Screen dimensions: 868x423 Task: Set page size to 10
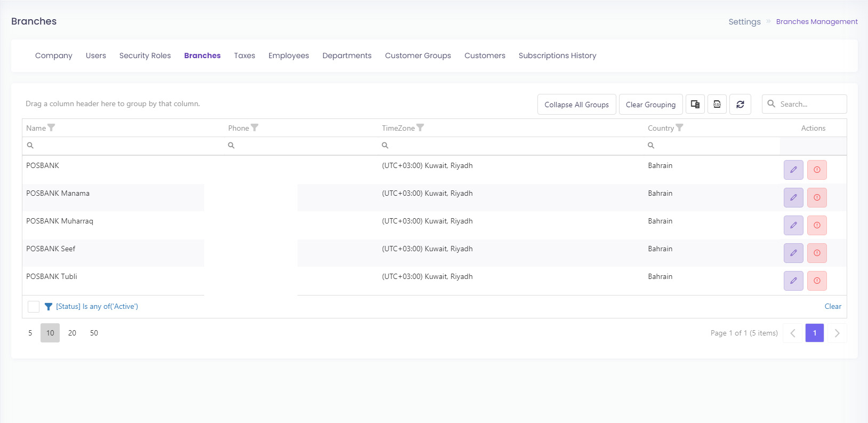click(x=50, y=333)
